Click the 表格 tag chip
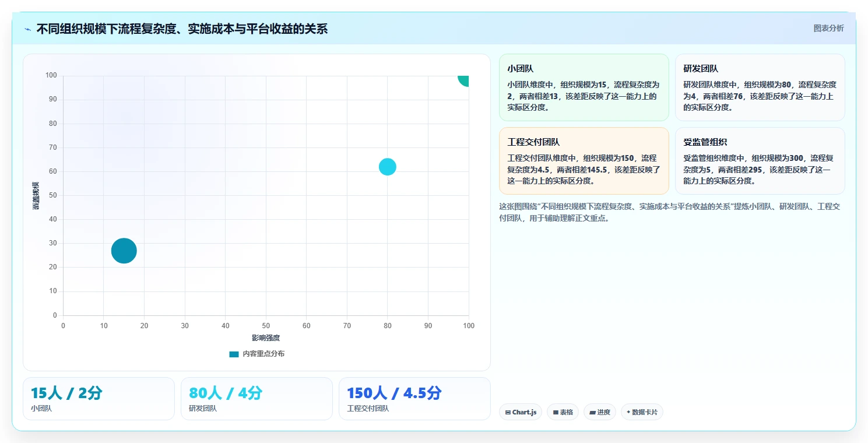868x443 pixels. click(563, 412)
